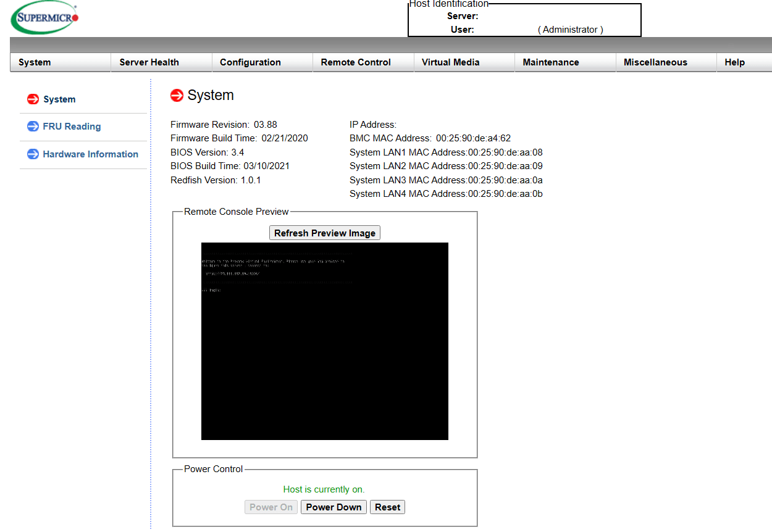Viewport: 772px width, 532px height.
Task: Click the Redfish Version 1.0.1 text
Action: pos(216,180)
